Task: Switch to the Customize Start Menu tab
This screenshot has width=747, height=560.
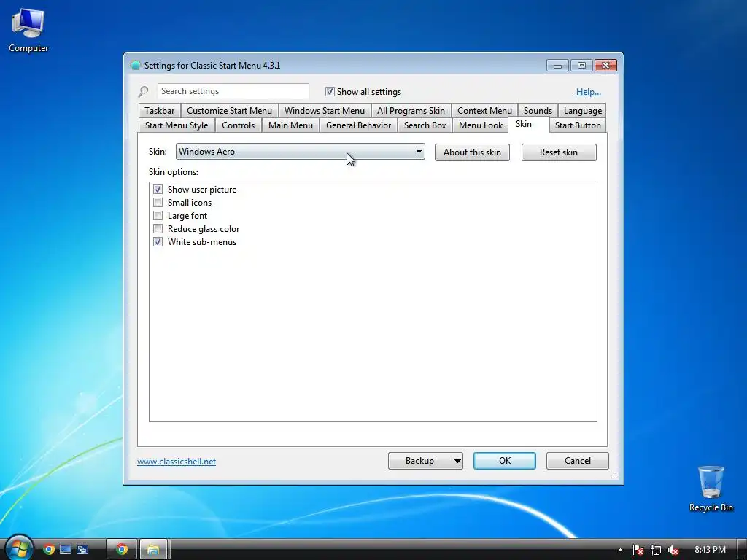Action: click(x=229, y=111)
